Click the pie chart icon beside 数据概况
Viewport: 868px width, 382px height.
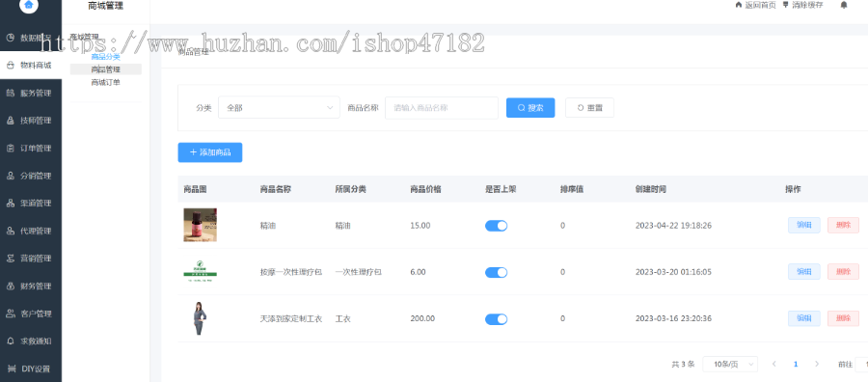[10, 38]
